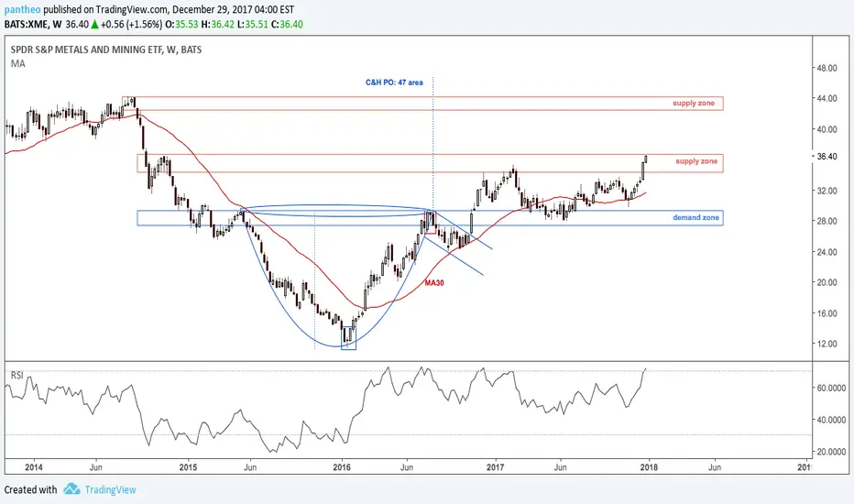Screen dimensions: 854x504
Task: Click the 2015 time axis label
Action: coord(189,467)
